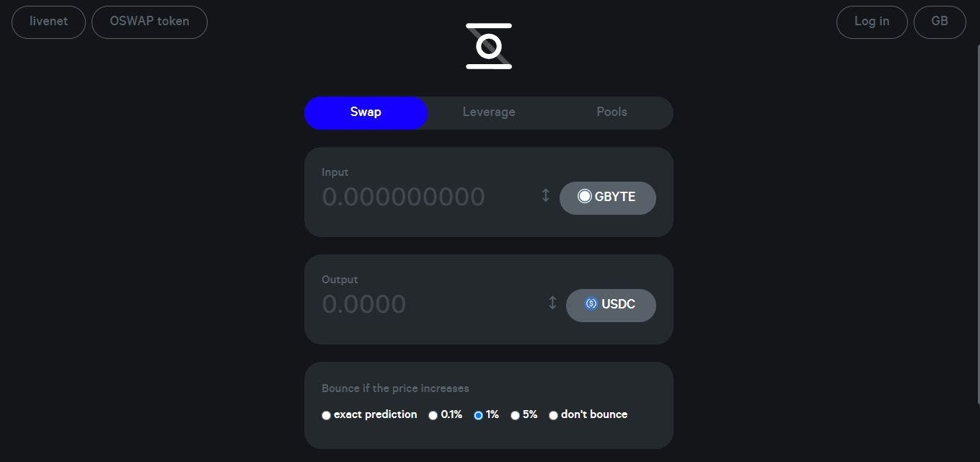Click the Input field swap arrows icon
Screen dimensions: 980x462
tap(546, 195)
